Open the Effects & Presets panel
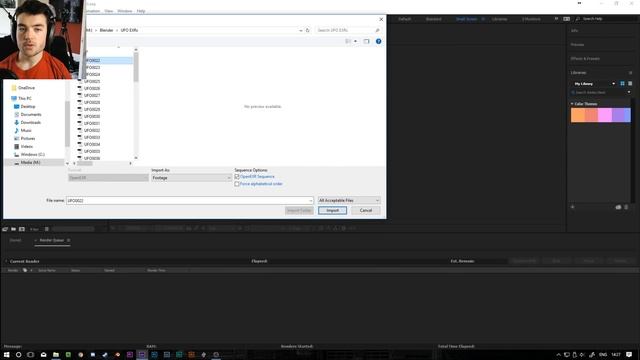The height and width of the screenshot is (360, 640). pyautogui.click(x=585, y=59)
